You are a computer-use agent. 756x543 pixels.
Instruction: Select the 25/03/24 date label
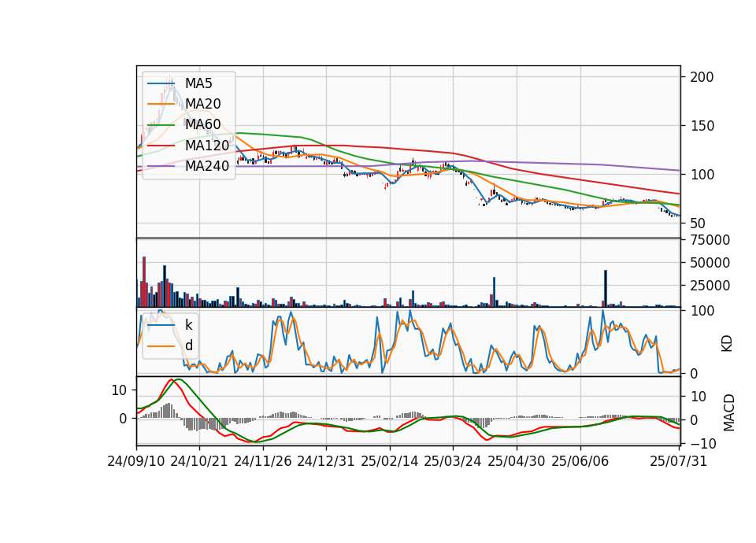(x=453, y=461)
